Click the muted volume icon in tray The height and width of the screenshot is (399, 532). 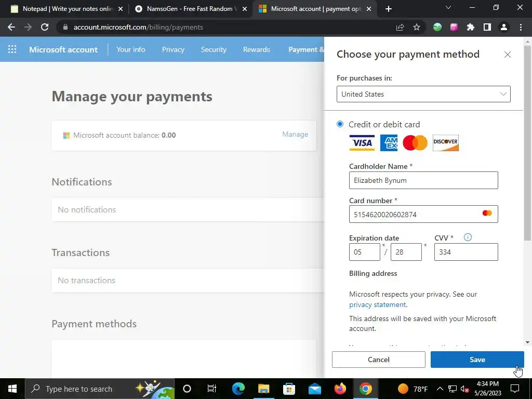pyautogui.click(x=465, y=389)
